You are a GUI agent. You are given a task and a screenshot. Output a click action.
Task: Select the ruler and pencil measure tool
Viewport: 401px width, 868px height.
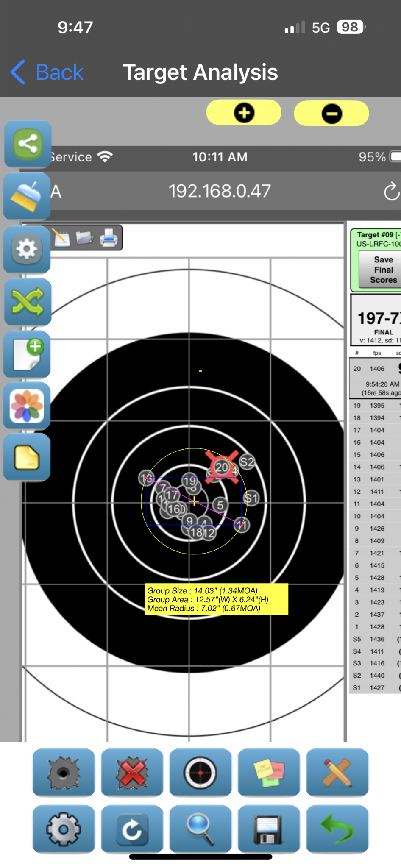pos(337,772)
